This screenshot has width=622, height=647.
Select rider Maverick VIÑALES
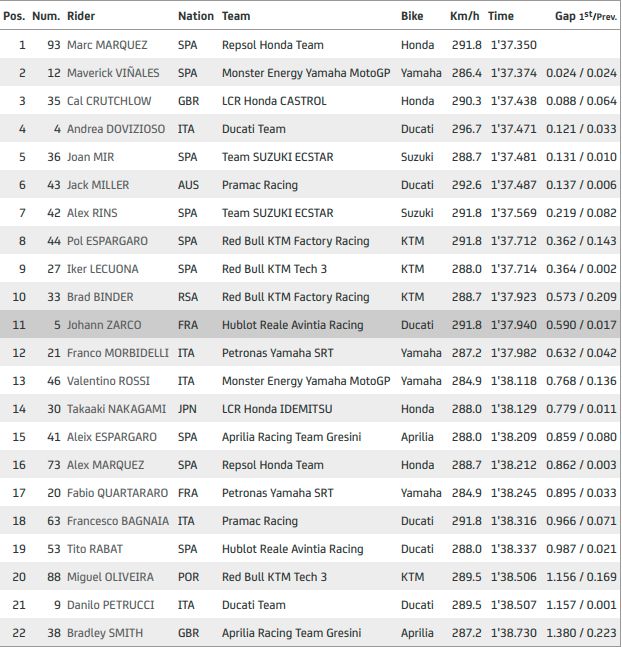[x=113, y=73]
